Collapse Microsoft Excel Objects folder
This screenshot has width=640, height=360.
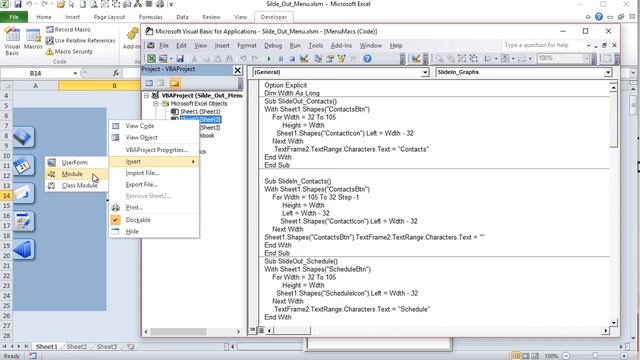pyautogui.click(x=156, y=104)
